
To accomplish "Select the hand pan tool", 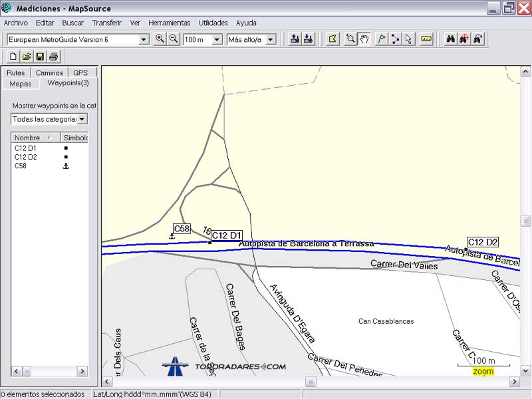I will tap(364, 39).
